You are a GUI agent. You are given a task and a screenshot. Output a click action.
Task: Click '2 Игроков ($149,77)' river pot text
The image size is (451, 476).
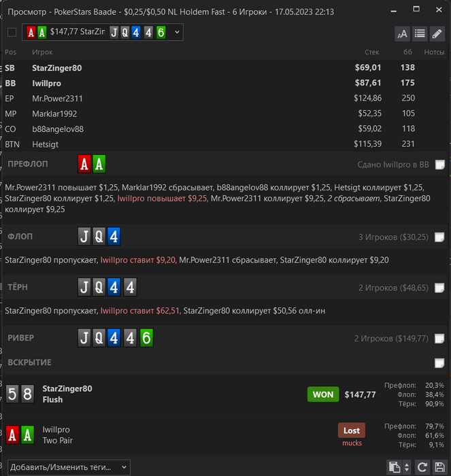[x=391, y=339]
